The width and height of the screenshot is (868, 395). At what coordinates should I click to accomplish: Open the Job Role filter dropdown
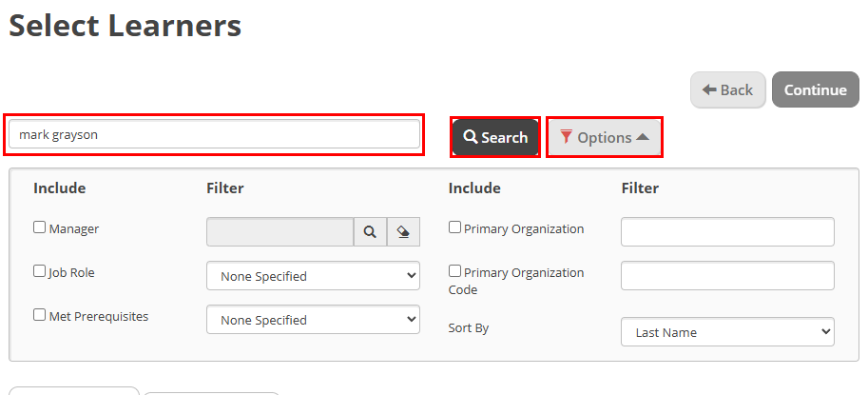tap(313, 276)
